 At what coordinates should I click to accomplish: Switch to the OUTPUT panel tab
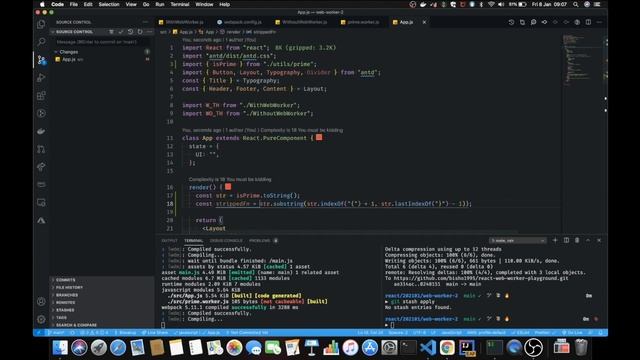tap(169, 240)
